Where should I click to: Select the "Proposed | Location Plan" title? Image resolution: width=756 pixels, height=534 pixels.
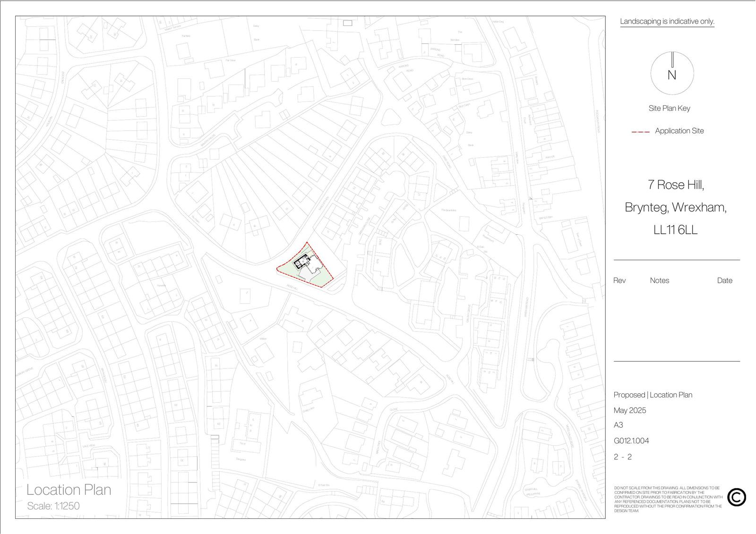tap(653, 395)
